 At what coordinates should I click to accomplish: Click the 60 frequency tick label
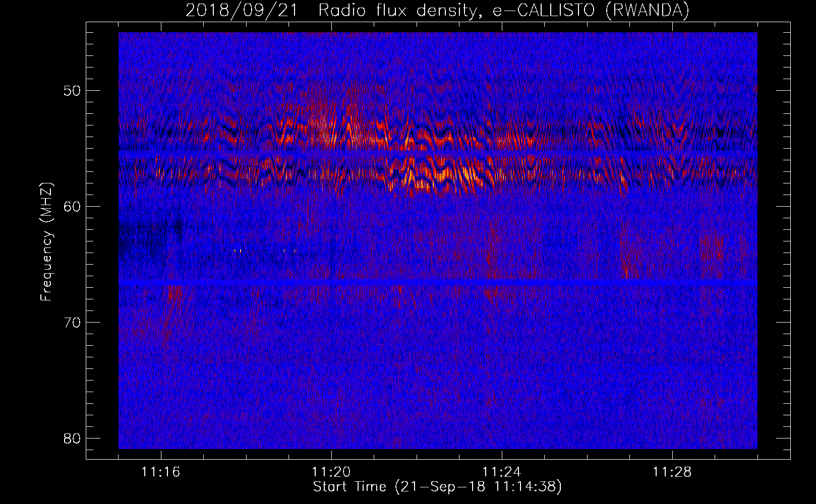coord(73,207)
